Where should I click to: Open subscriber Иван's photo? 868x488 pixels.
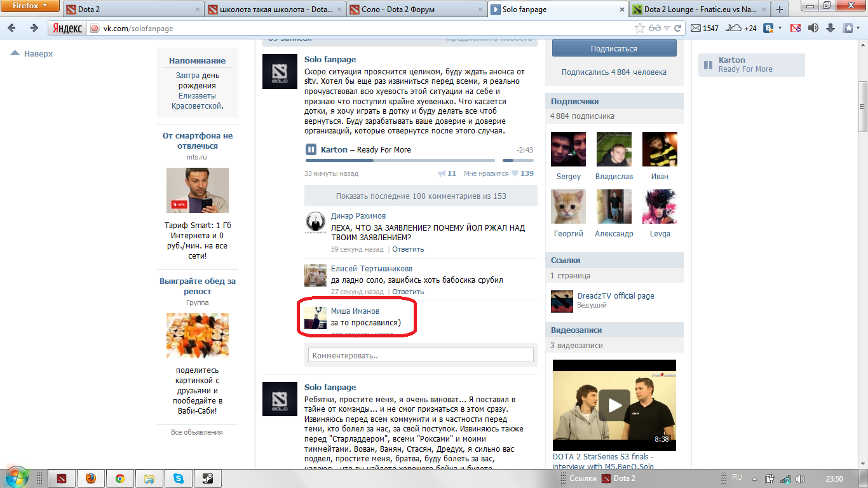coord(660,149)
